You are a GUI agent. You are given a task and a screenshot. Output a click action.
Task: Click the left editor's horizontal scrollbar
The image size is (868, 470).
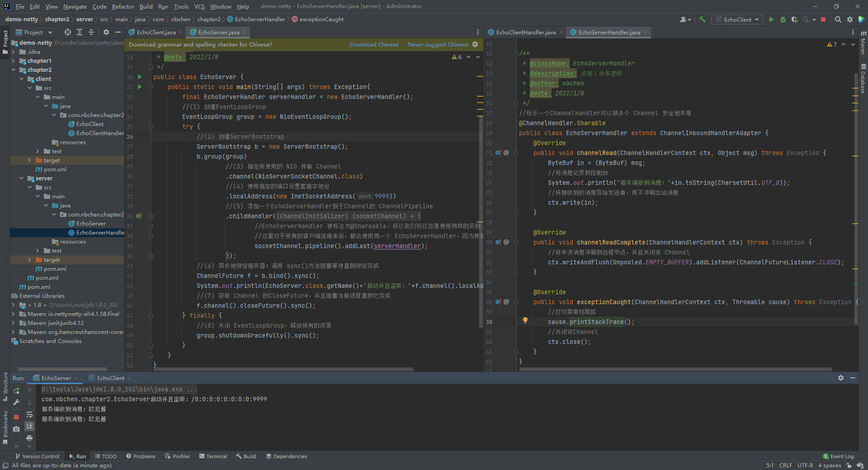[283, 369]
